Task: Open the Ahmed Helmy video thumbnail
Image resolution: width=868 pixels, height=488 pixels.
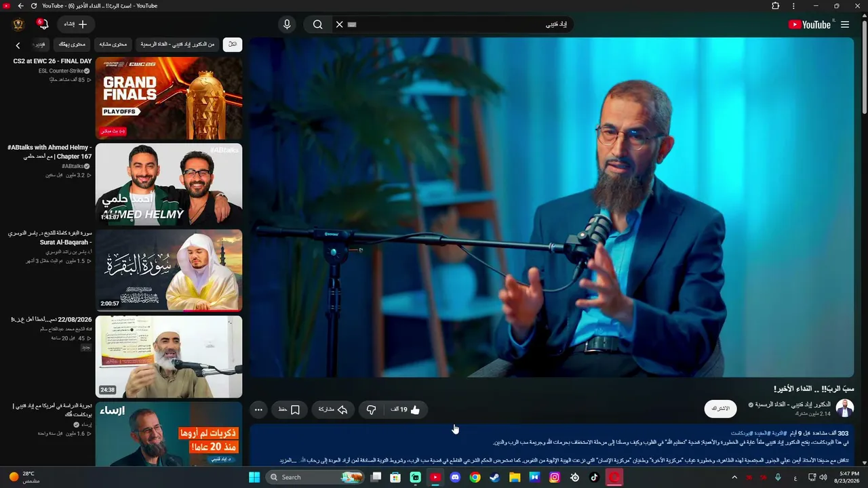Action: (x=169, y=184)
